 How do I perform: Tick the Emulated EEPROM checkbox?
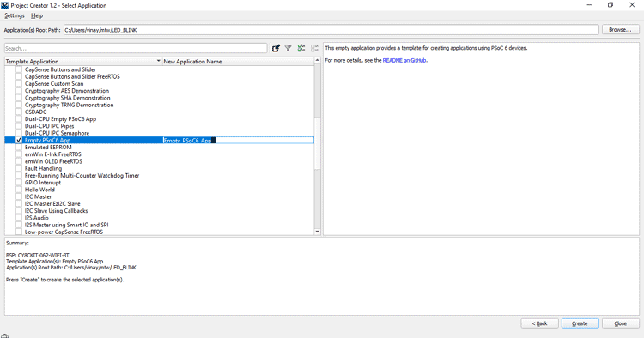pyautogui.click(x=19, y=148)
